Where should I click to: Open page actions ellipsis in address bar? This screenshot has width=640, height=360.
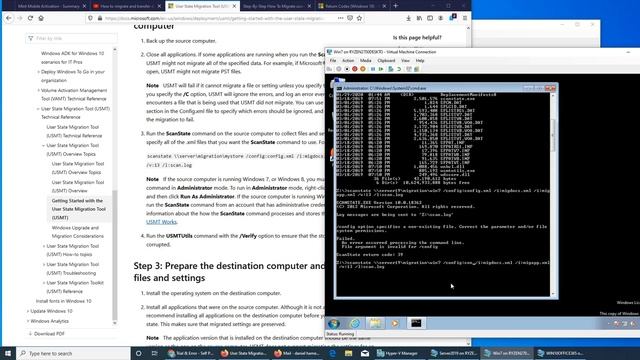(x=340, y=18)
